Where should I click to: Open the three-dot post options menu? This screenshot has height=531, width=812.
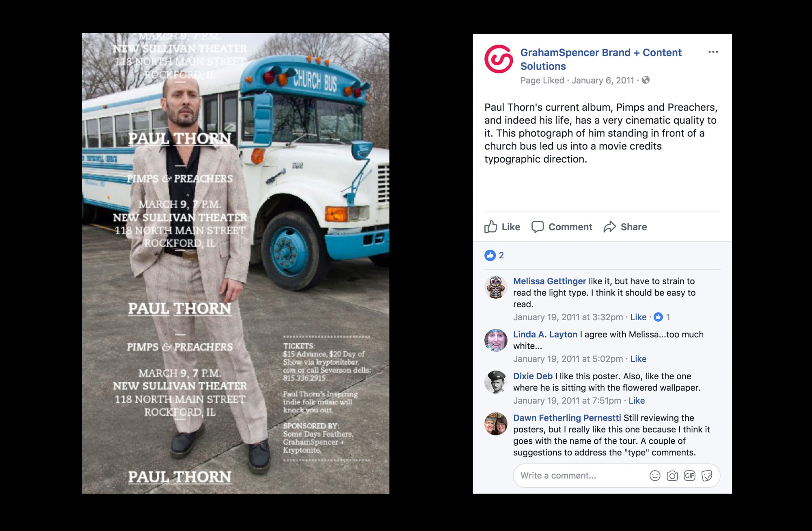point(713,52)
